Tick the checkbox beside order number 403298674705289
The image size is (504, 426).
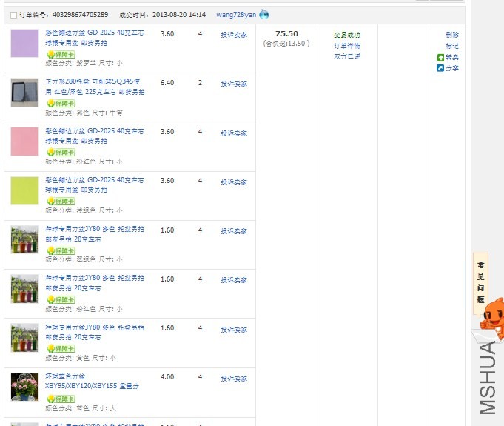click(13, 15)
